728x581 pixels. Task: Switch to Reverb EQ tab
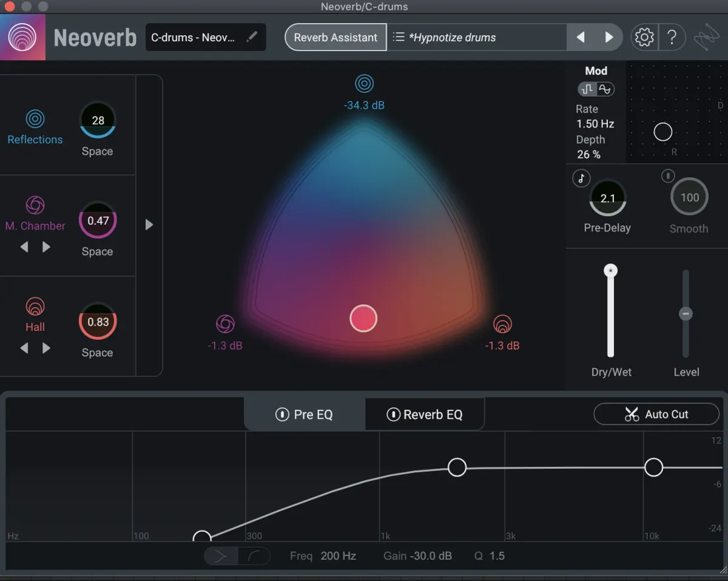point(425,415)
